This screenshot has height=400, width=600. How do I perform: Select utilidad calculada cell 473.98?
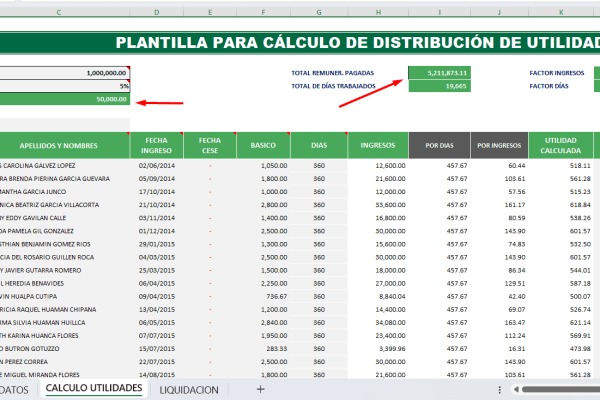coord(561,349)
